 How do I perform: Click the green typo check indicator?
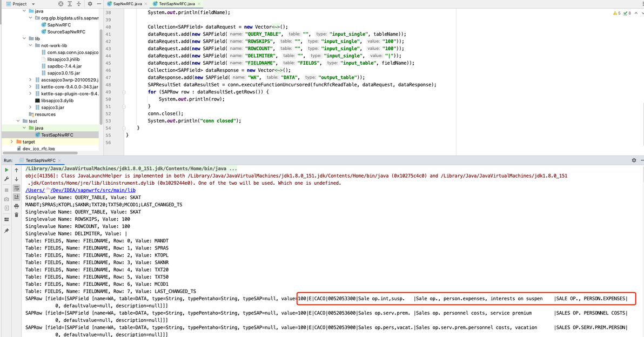tap(627, 13)
